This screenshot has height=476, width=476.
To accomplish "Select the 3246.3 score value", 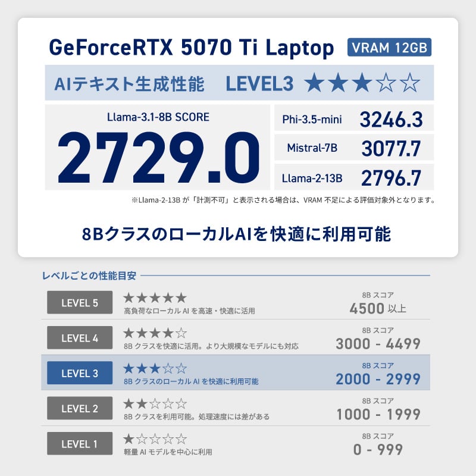I will 391,120.
